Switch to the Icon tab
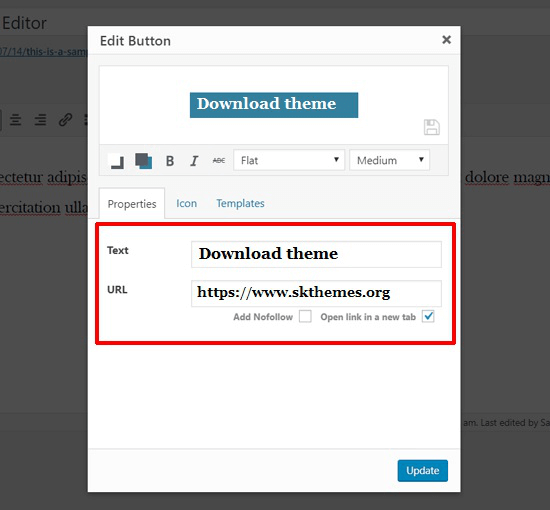Image resolution: width=550 pixels, height=510 pixels. [x=187, y=203]
